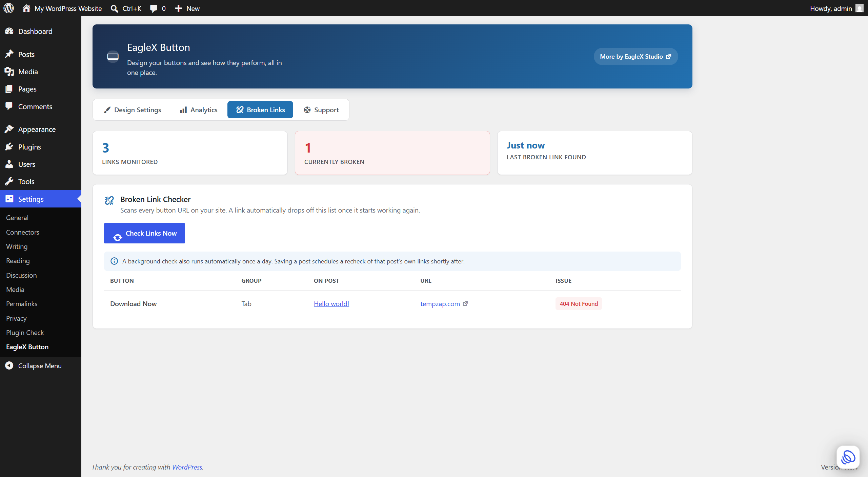
Task: Click the external link icon beside tempzap.com
Action: [465, 303]
